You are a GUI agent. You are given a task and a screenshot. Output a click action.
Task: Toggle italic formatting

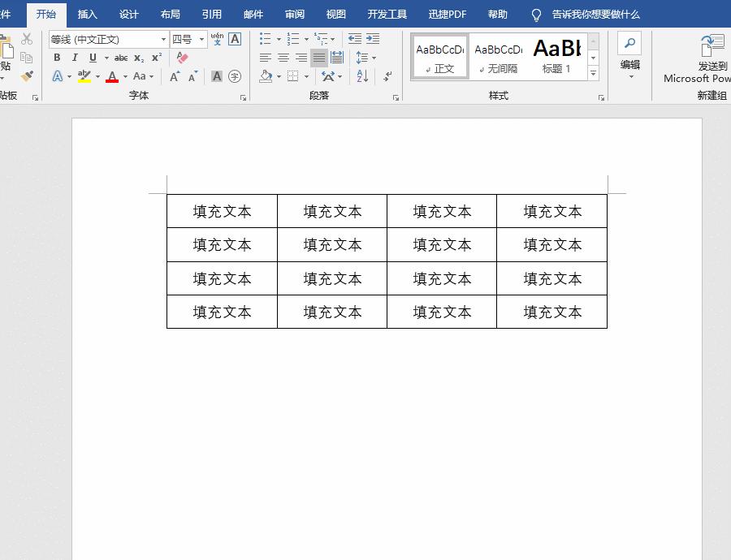click(76, 57)
